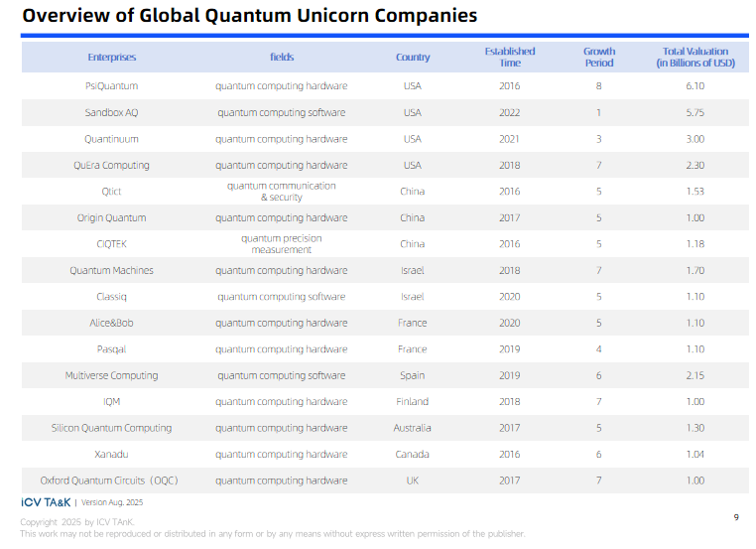Click the Version Aug. 2025 footer text
This screenshot has height=549, width=756.
coord(111,503)
